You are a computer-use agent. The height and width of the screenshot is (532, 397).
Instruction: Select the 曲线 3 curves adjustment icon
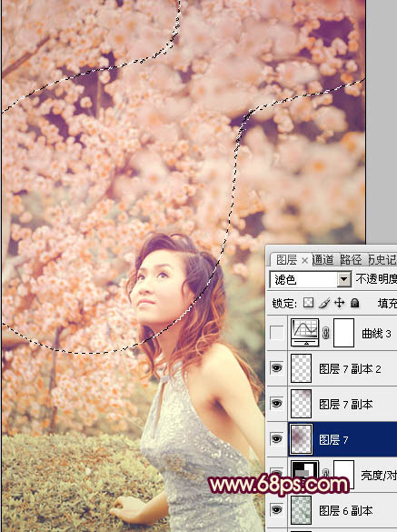pyautogui.click(x=304, y=333)
